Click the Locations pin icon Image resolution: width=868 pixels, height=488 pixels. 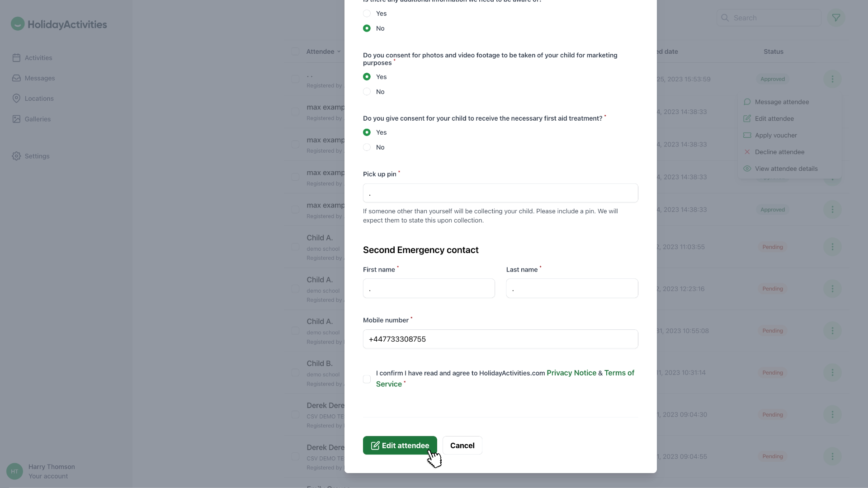pos(16,99)
